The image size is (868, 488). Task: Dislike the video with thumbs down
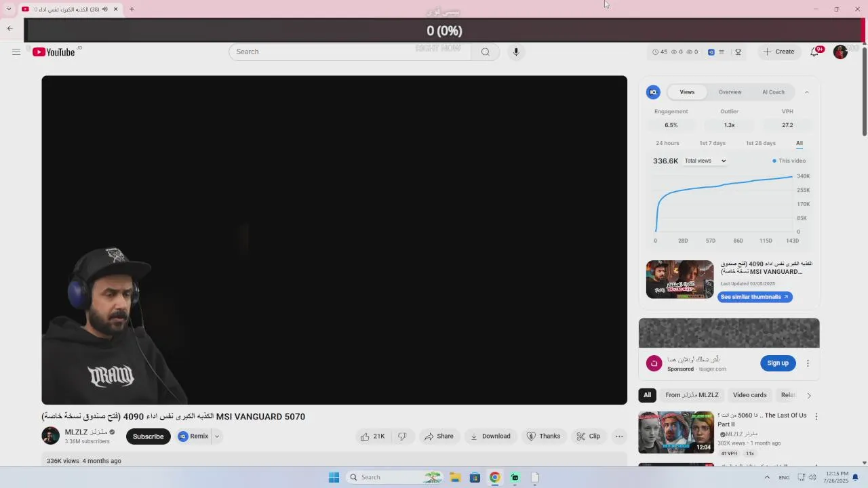(x=402, y=436)
